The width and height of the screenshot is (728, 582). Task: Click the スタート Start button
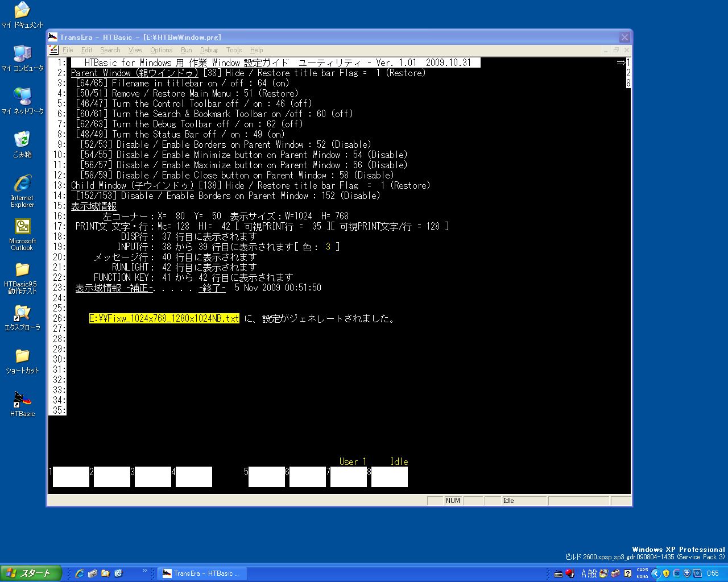pyautogui.click(x=31, y=573)
